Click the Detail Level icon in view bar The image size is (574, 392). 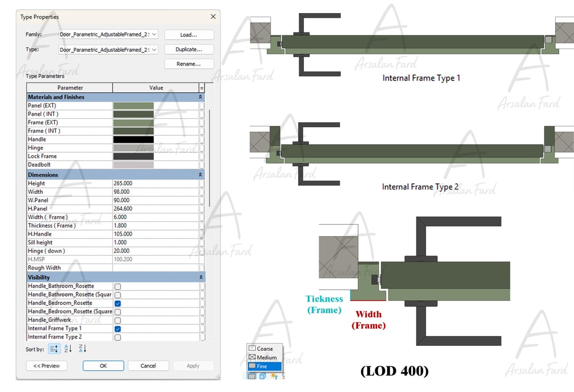point(251,376)
